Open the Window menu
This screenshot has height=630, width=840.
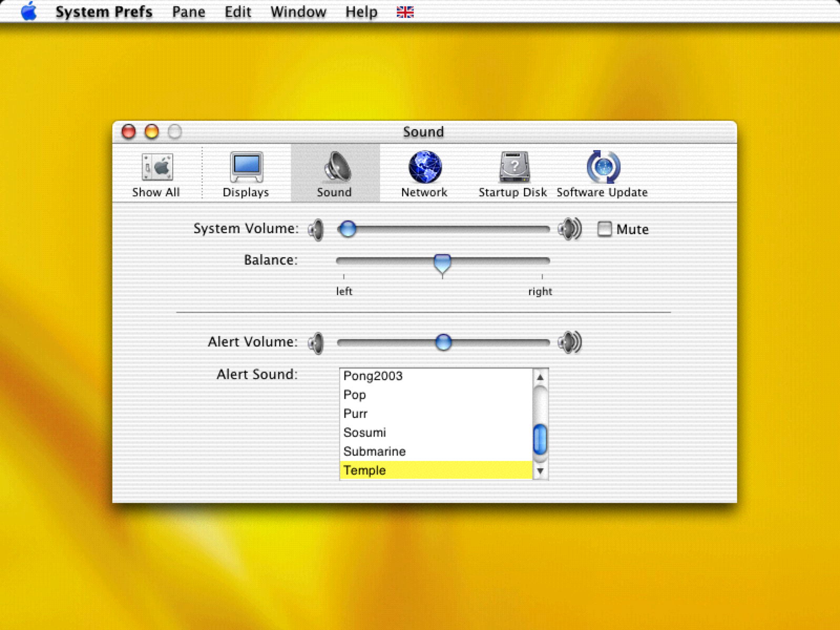[298, 12]
